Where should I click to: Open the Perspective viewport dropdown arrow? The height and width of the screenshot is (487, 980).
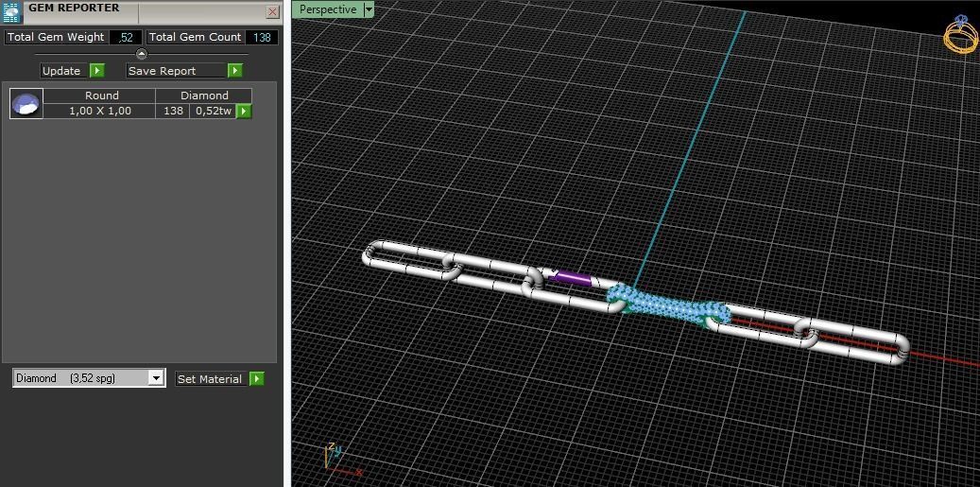click(x=369, y=9)
